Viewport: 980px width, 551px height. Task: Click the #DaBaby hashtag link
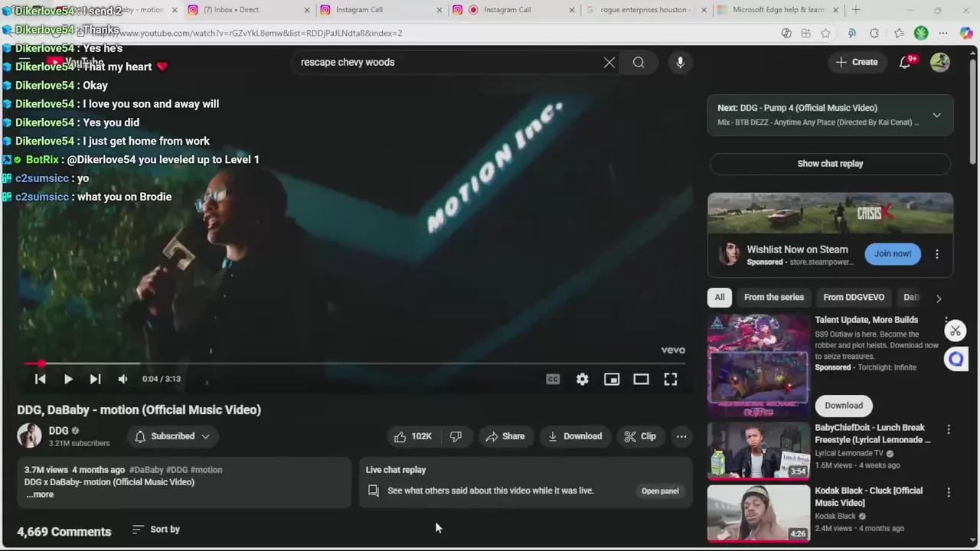tap(146, 470)
